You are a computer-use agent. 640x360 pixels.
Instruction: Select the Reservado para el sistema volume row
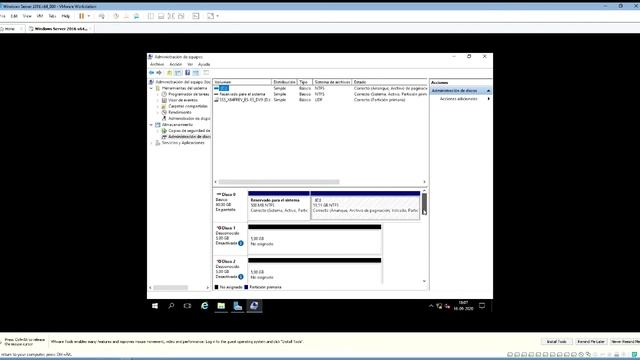point(320,94)
